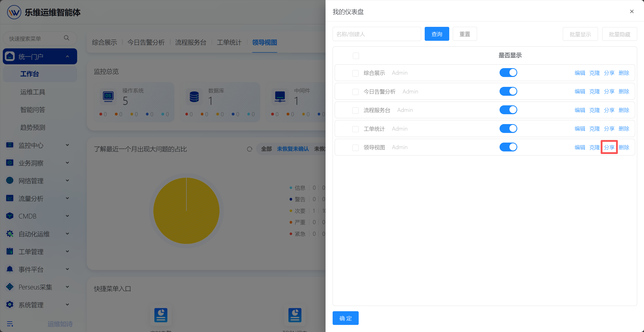644x332 pixels.
Task: Expand the 业务洞察 menu chevron
Action: [67, 163]
